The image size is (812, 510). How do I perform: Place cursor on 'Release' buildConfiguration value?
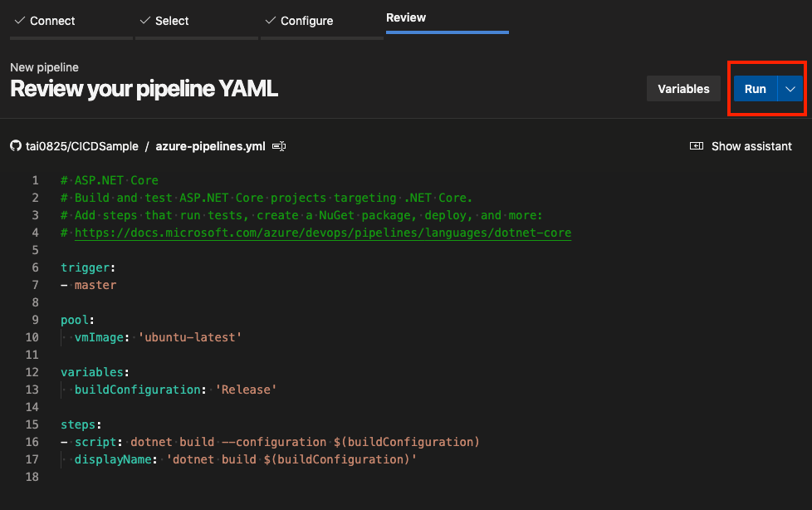(246, 390)
